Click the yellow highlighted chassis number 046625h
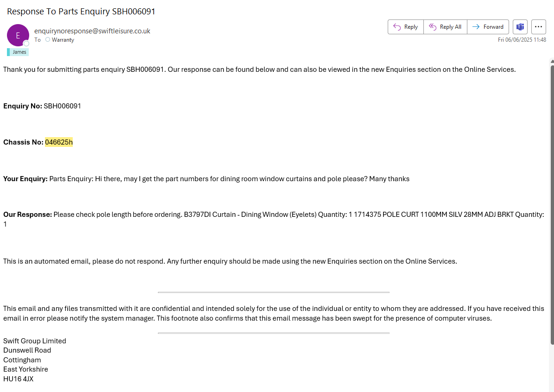The width and height of the screenshot is (554, 392). coord(59,142)
